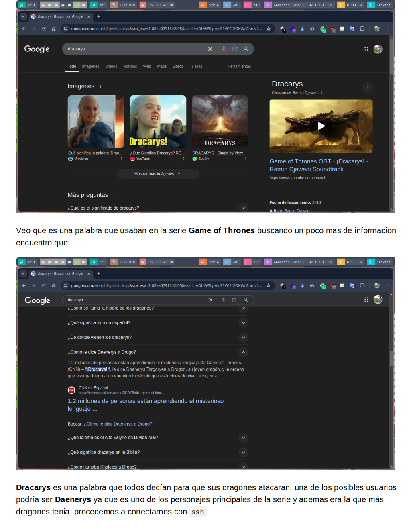This screenshot has width=411, height=532.
Task: Expand the Dracarys knowledge panel arrow
Action: pos(368,87)
